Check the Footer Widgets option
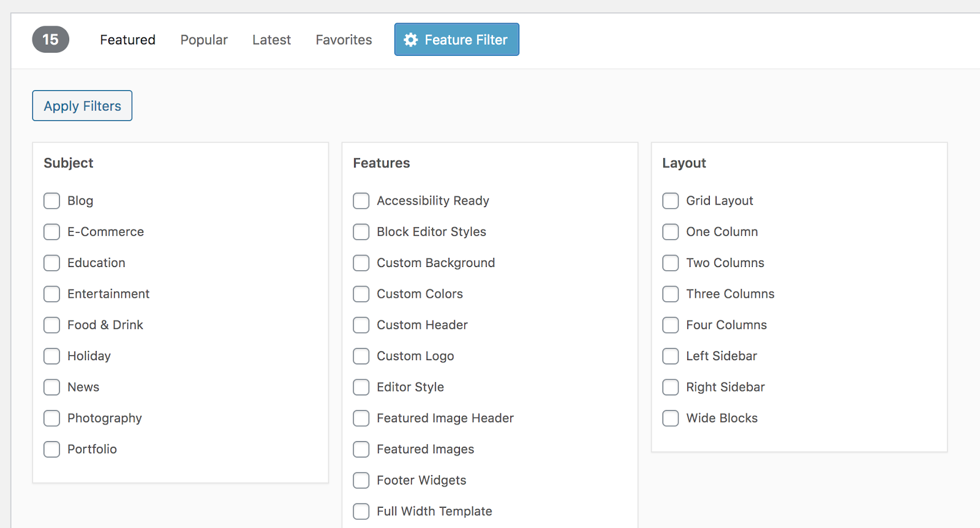This screenshot has height=528, width=980. pos(361,481)
